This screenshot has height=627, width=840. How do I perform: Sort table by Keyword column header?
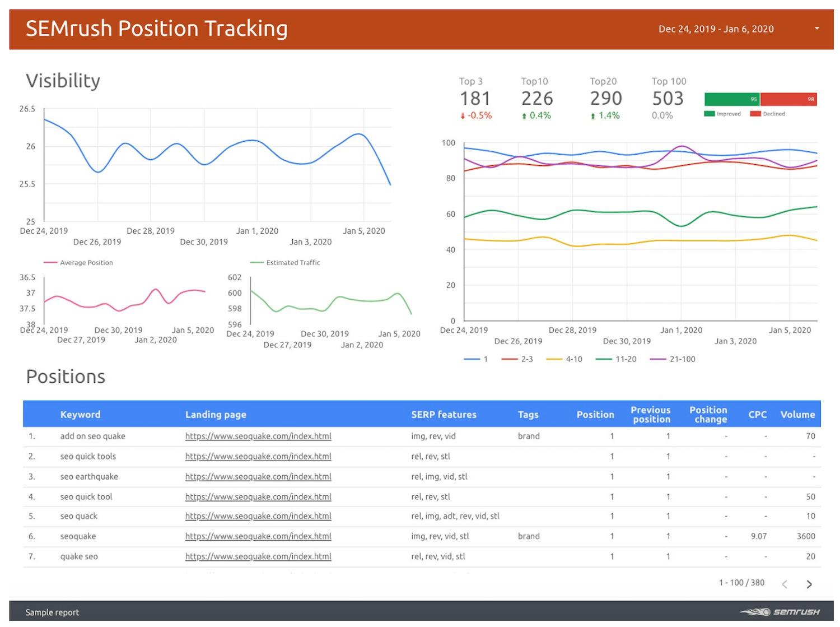pos(80,415)
